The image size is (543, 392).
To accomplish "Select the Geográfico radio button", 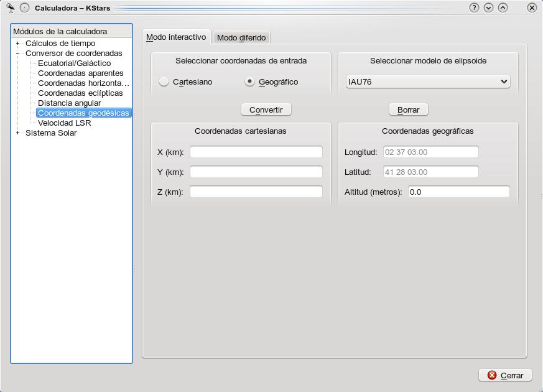I will click(249, 82).
